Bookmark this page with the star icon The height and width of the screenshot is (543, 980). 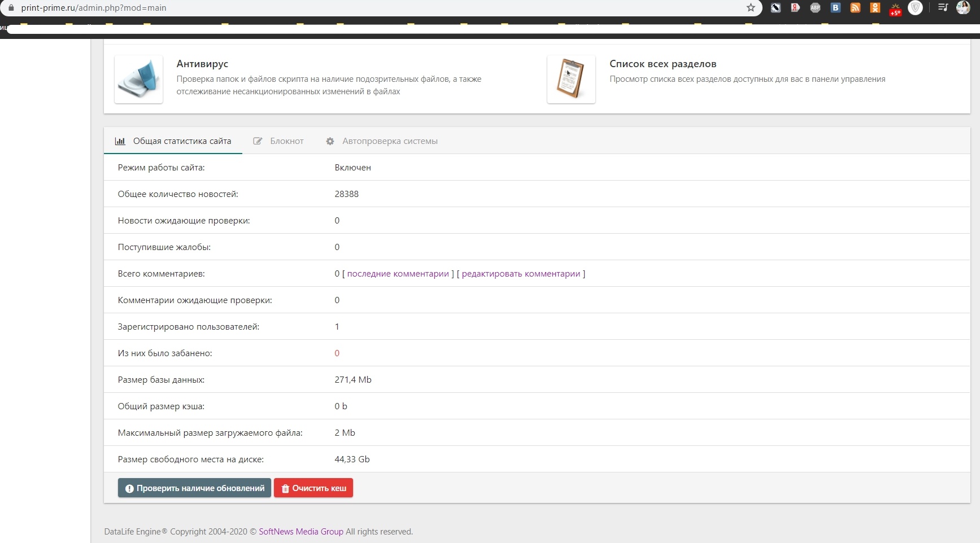click(751, 8)
